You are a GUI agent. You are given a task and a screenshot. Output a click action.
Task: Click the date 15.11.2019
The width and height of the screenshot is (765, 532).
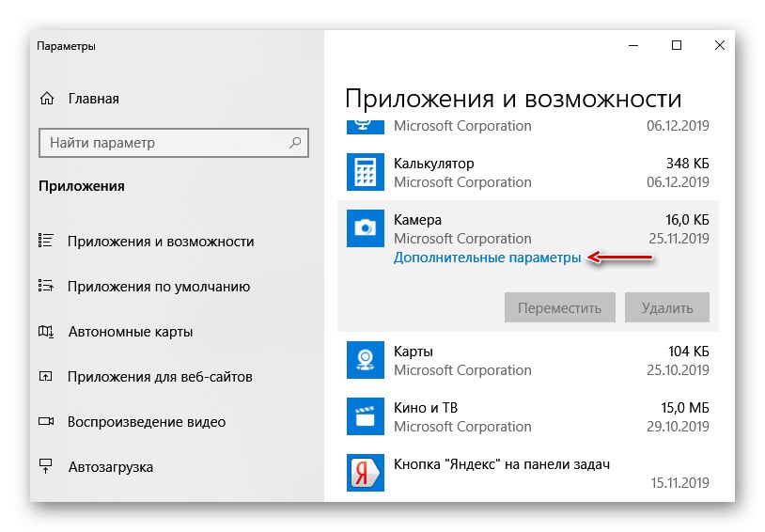point(679,483)
